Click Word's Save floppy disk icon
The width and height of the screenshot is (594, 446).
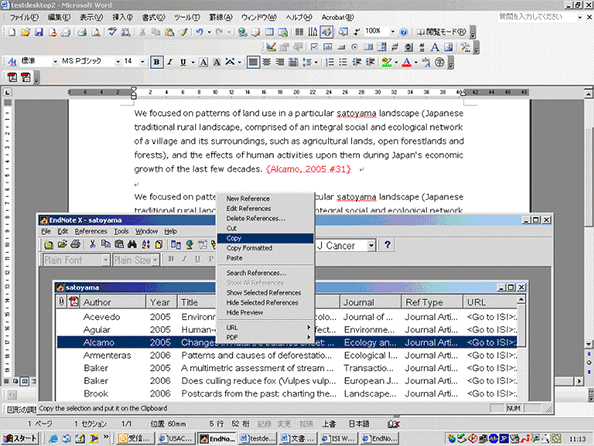(39, 32)
